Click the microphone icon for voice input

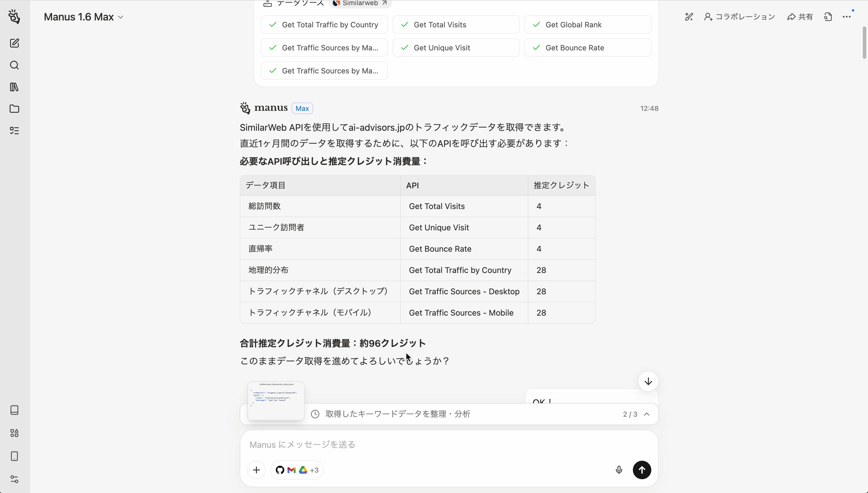pyautogui.click(x=618, y=470)
